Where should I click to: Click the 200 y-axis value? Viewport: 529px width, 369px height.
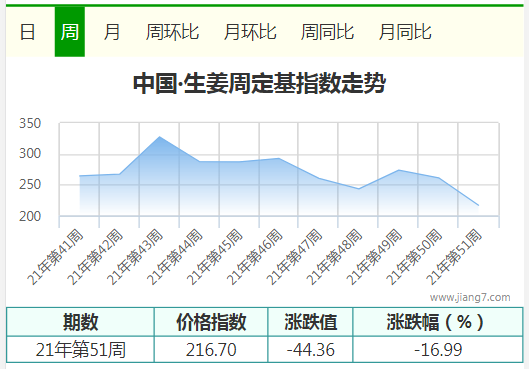click(x=30, y=216)
